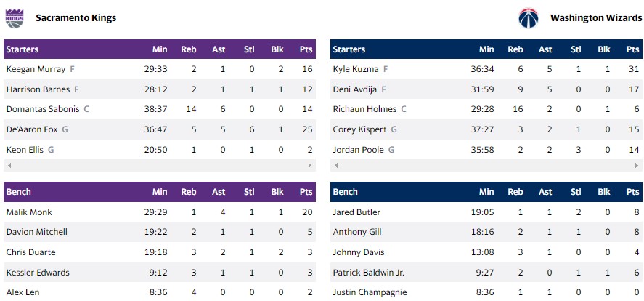Click the Washington Wizards team logo
Image resolution: width=644 pixels, height=301 pixels.
528,17
